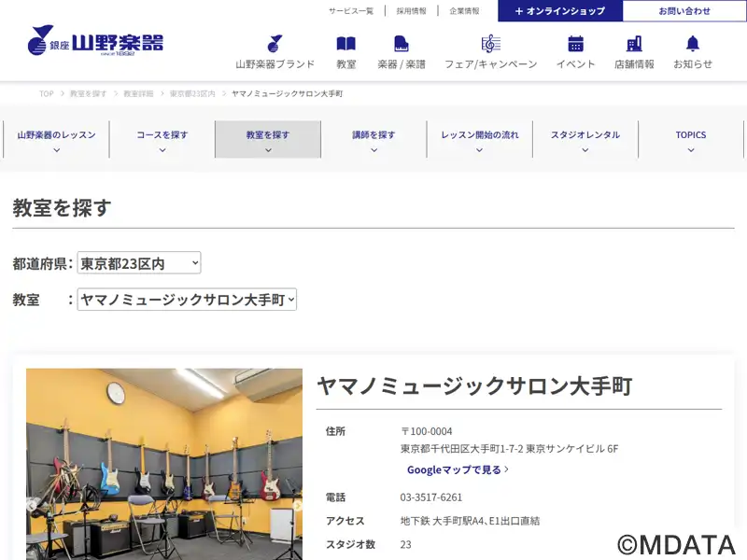Expand the コースを探す tab
Image resolution: width=747 pixels, height=560 pixels.
162,139
